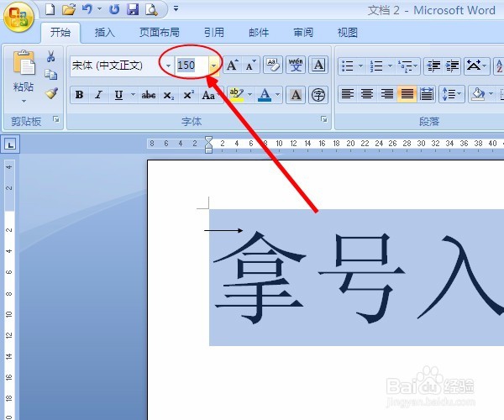Open the 字体 dialog launcher
Image resolution: width=504 pixels, height=420 pixels.
[x=324, y=119]
